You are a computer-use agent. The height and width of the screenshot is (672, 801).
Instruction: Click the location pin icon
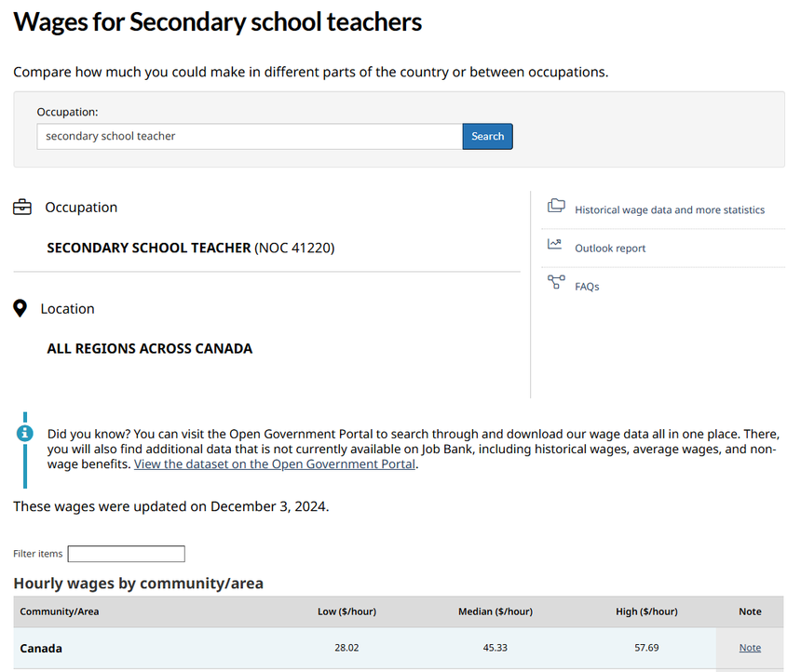coord(20,308)
